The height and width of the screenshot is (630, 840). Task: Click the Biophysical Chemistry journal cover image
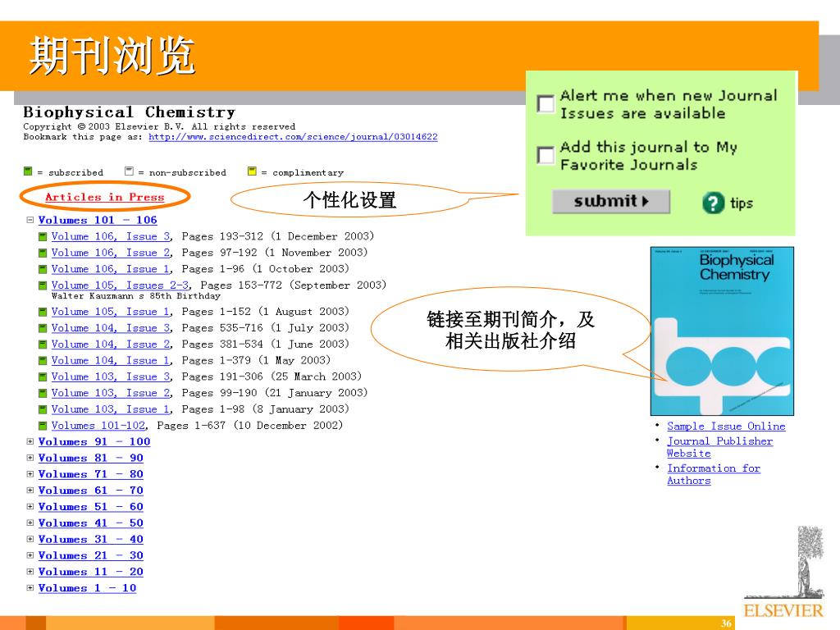point(722,331)
